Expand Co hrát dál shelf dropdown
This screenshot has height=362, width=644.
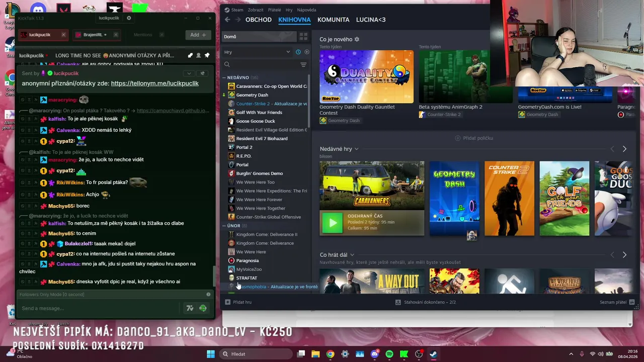pos(352,255)
